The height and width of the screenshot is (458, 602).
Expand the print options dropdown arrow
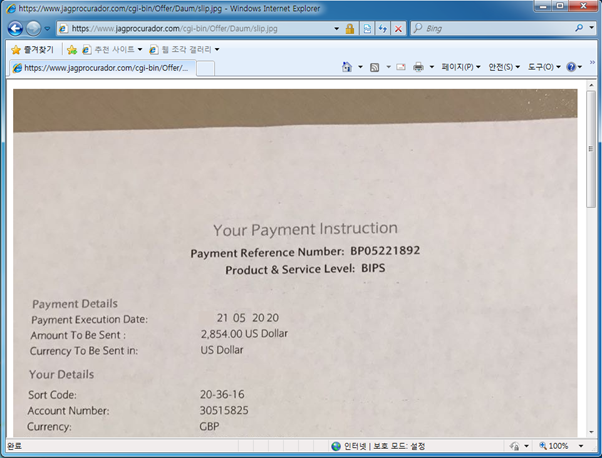coord(432,67)
